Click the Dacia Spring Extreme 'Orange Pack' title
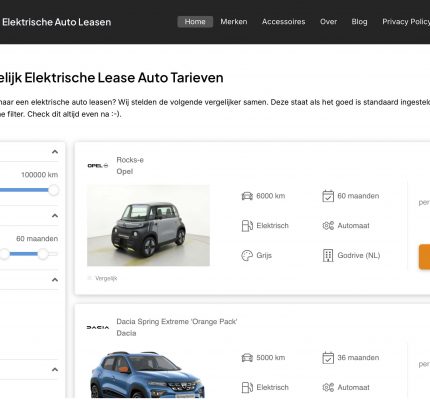 [x=177, y=322]
